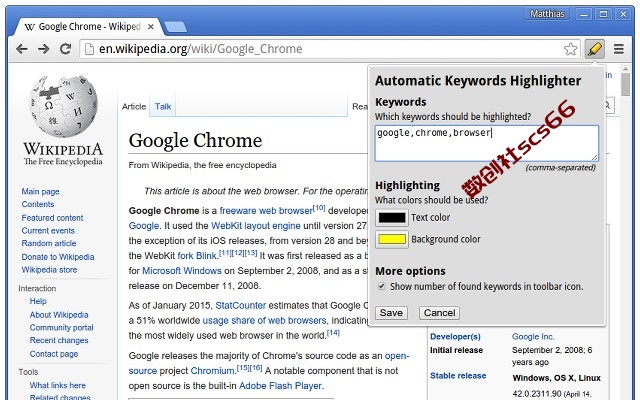Click the Google Inc. infobox link
The image size is (640, 400).
point(533,337)
